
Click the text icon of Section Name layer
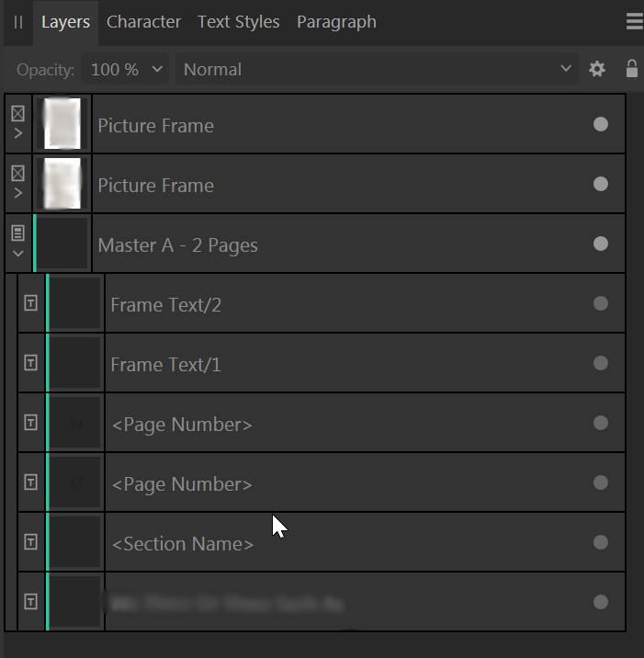30,542
